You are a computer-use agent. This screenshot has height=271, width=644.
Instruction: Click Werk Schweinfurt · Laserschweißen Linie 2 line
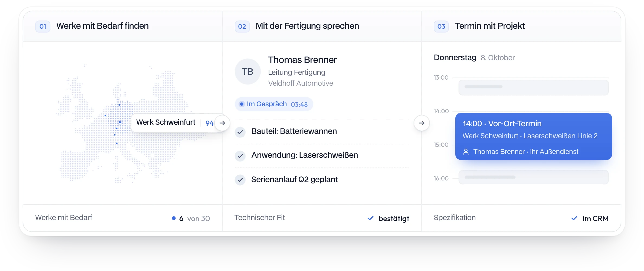[530, 136]
